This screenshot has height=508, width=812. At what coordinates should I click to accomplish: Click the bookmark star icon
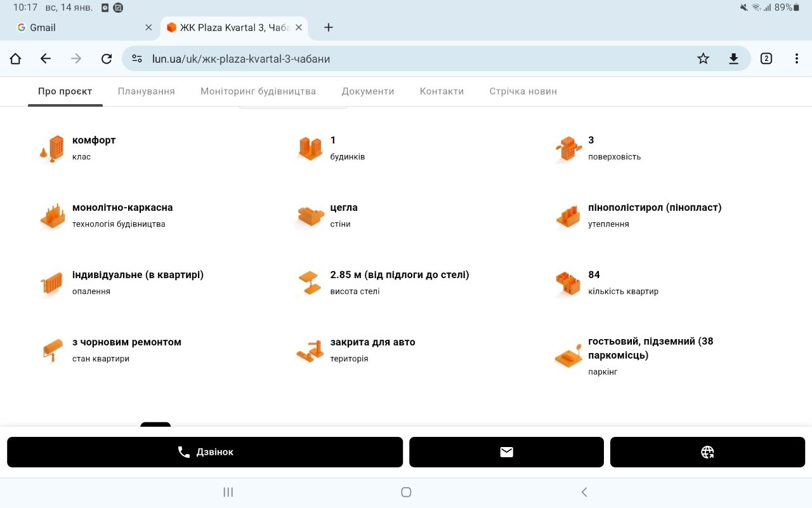coord(703,59)
